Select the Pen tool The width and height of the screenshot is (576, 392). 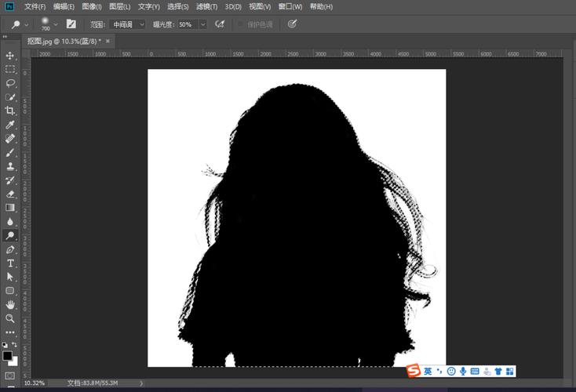click(10, 249)
